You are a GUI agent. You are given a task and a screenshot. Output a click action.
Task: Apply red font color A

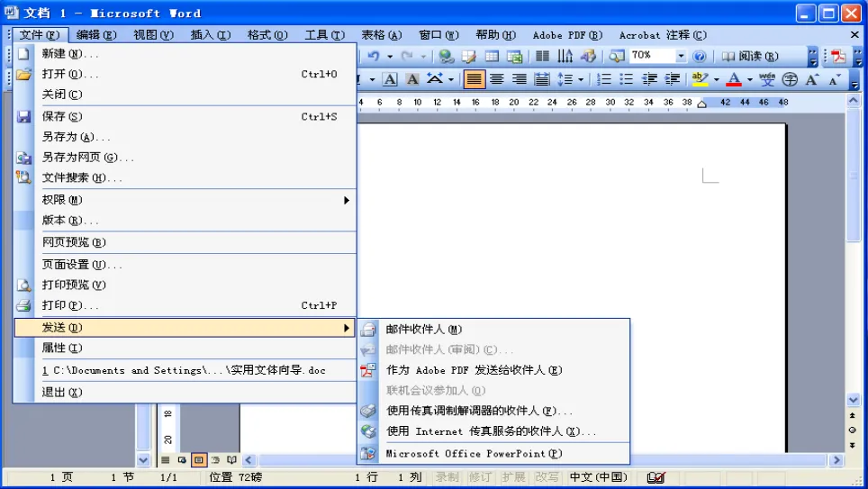(734, 79)
